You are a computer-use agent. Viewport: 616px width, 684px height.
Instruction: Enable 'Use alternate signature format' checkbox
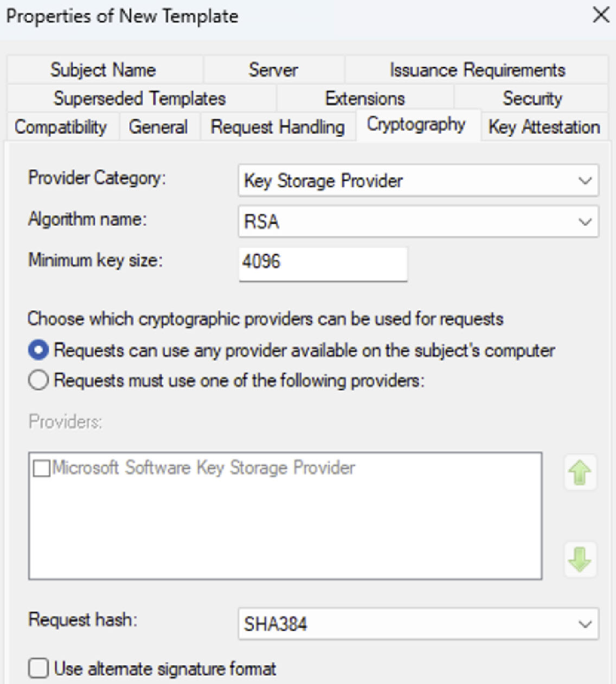[39, 668]
